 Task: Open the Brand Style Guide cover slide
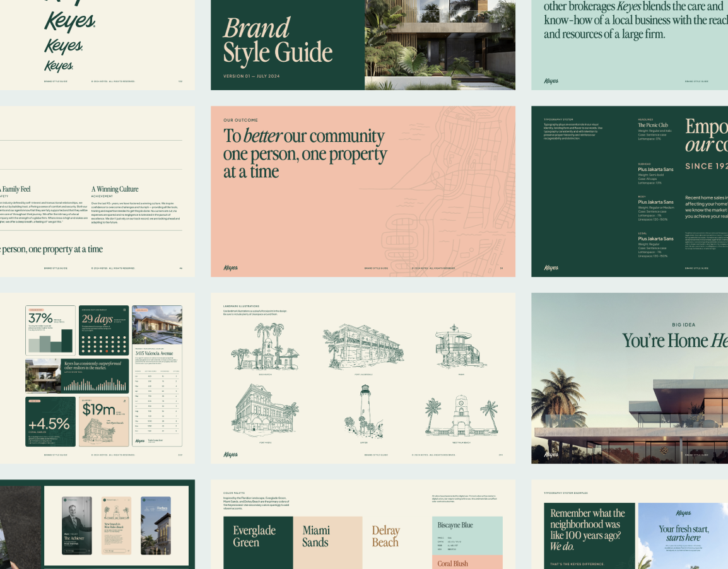pyautogui.click(x=363, y=44)
